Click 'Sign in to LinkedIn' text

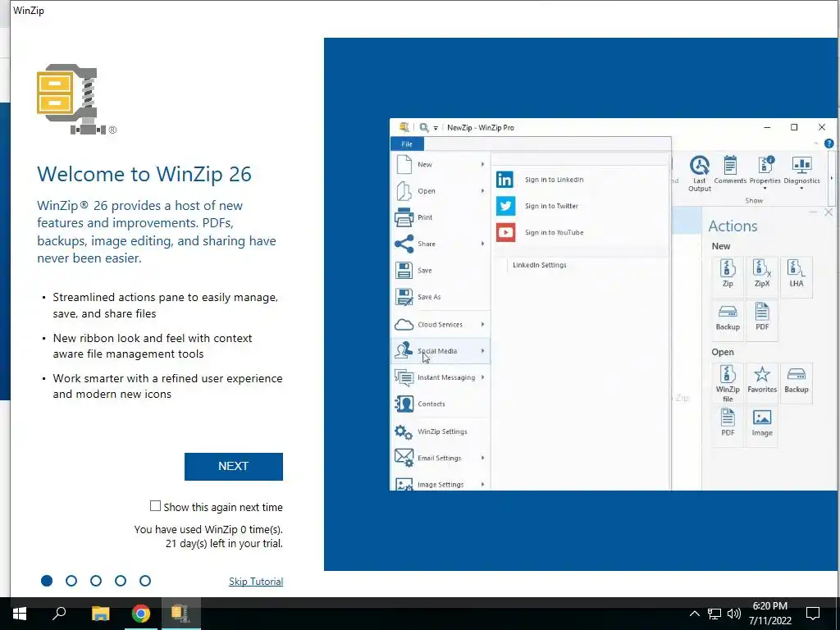tap(554, 180)
